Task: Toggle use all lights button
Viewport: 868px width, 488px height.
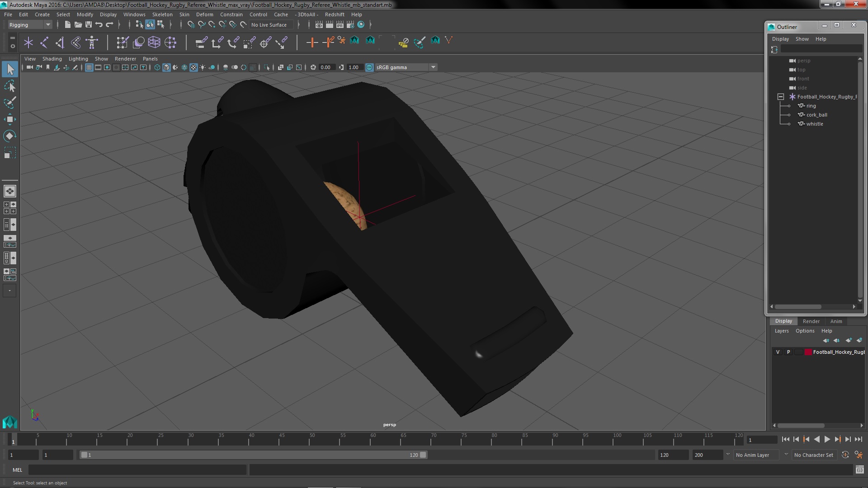Action: point(203,67)
